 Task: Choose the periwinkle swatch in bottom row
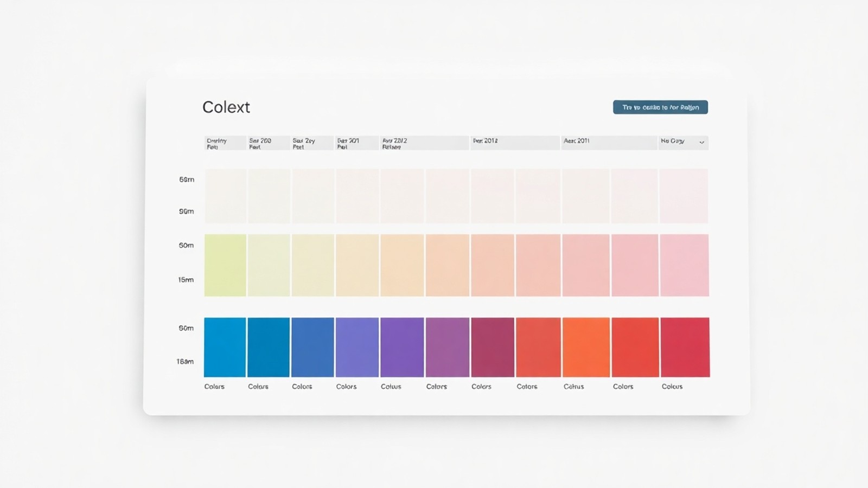click(x=357, y=347)
